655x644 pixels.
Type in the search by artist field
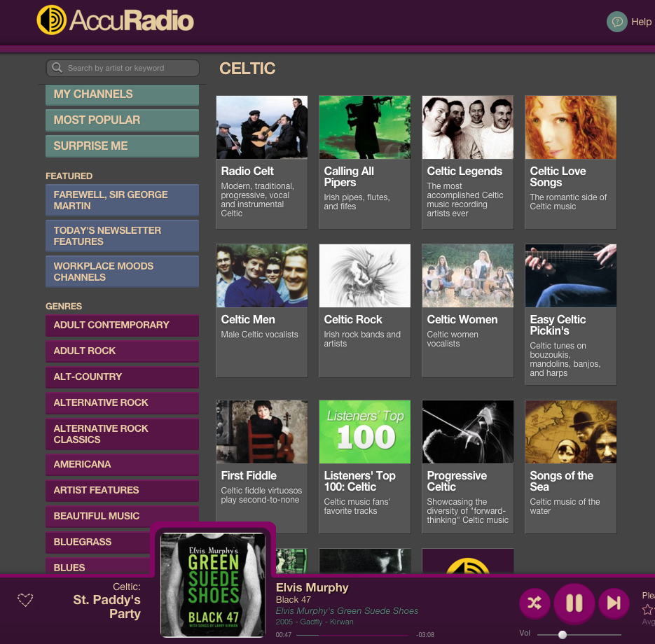tap(130, 68)
